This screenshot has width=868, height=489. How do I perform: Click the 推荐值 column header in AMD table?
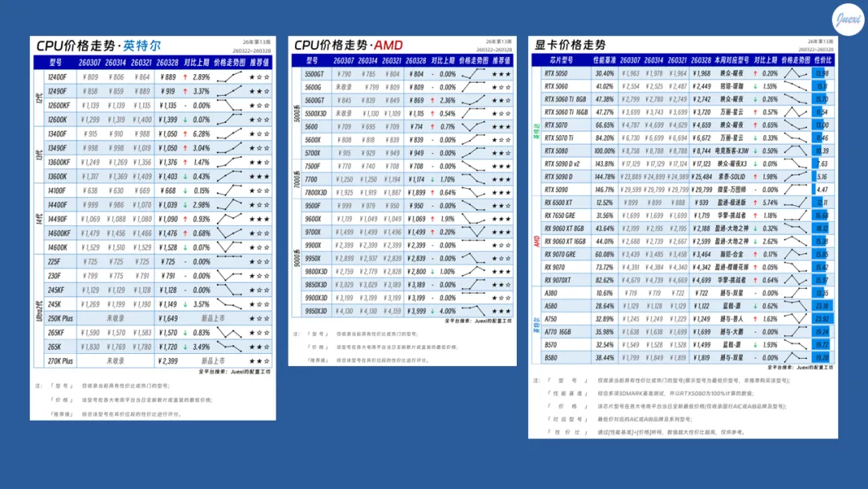coord(501,60)
